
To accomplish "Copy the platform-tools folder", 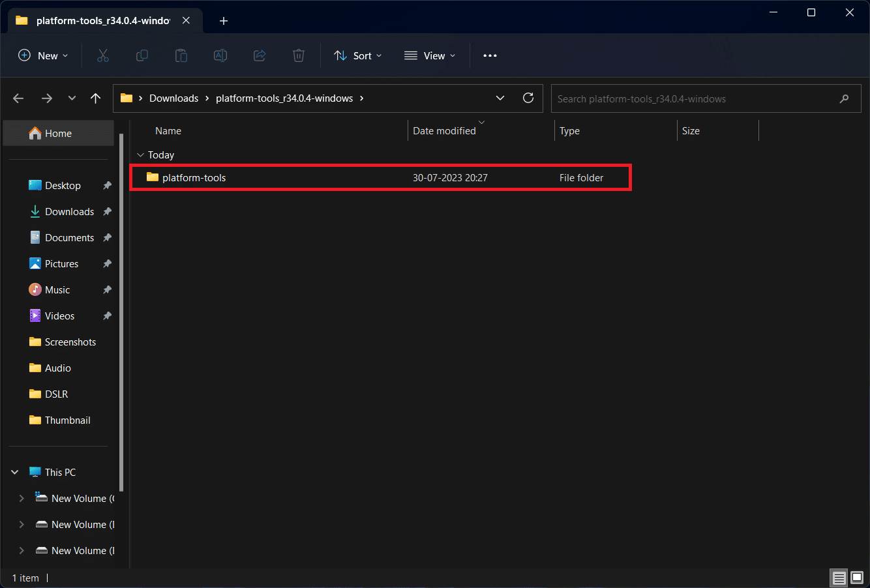I will (x=142, y=55).
